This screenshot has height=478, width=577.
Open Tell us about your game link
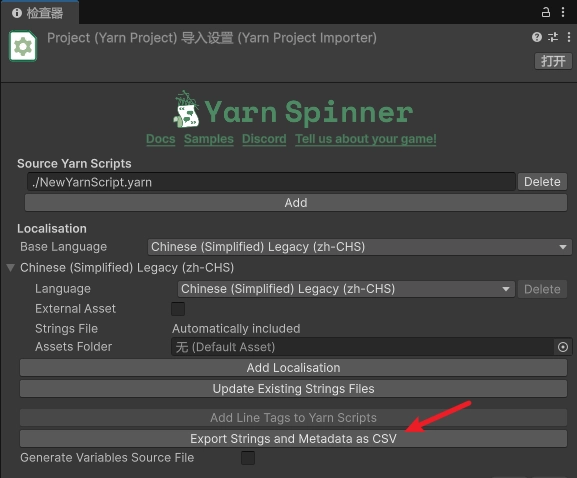point(366,139)
